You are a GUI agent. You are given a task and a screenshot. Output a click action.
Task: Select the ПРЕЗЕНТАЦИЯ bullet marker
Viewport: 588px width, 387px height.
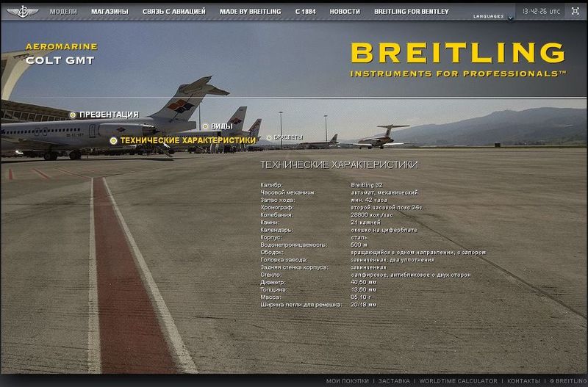tap(73, 115)
